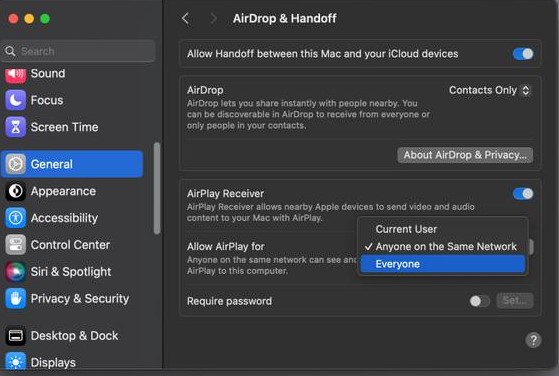Select Everyone in the AirPlay menu

442,264
